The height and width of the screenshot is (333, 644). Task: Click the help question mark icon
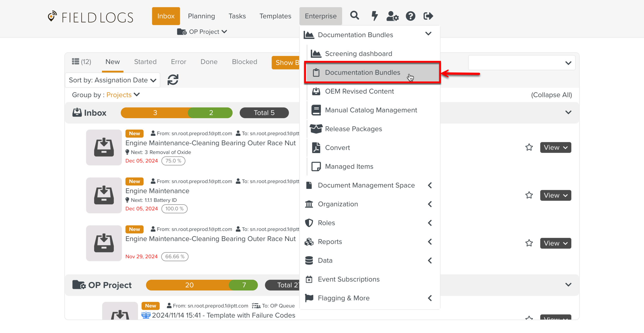(x=410, y=16)
